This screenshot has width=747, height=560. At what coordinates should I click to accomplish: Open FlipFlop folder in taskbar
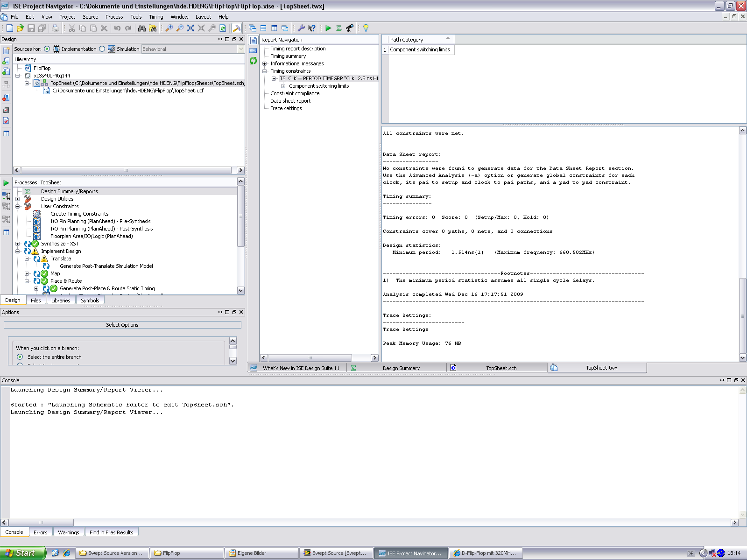pyautogui.click(x=187, y=553)
